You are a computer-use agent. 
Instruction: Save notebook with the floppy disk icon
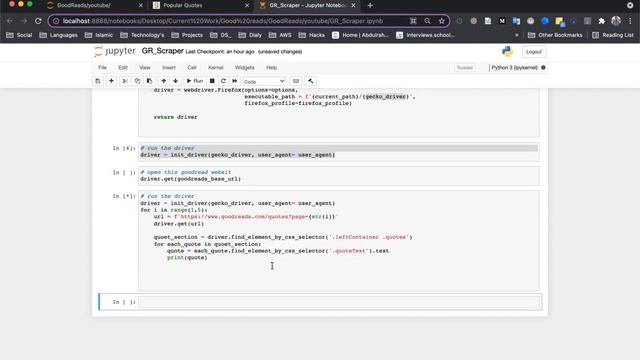[98, 81]
